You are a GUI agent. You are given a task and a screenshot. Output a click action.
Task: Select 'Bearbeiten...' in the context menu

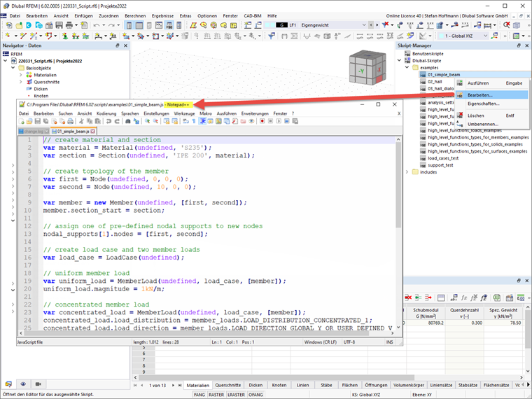click(x=480, y=94)
